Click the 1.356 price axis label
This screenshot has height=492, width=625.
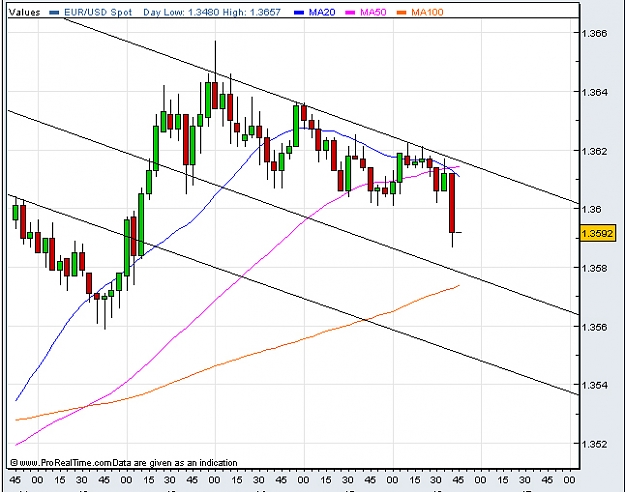(x=595, y=327)
